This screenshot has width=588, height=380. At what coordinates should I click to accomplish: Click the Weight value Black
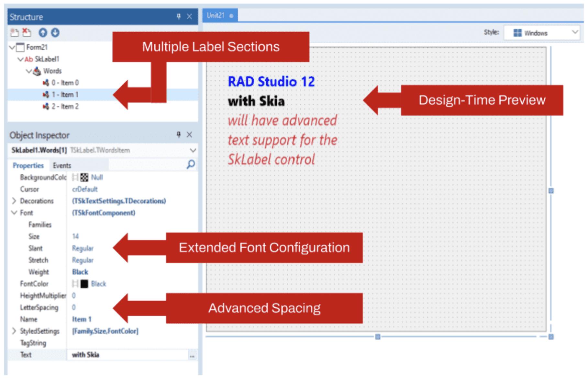(x=80, y=272)
